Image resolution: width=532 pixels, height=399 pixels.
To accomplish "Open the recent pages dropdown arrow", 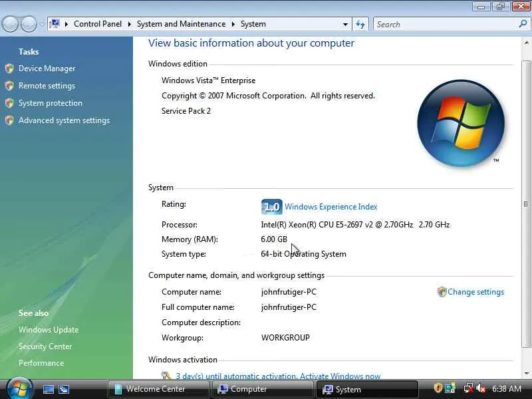I will click(42, 25).
